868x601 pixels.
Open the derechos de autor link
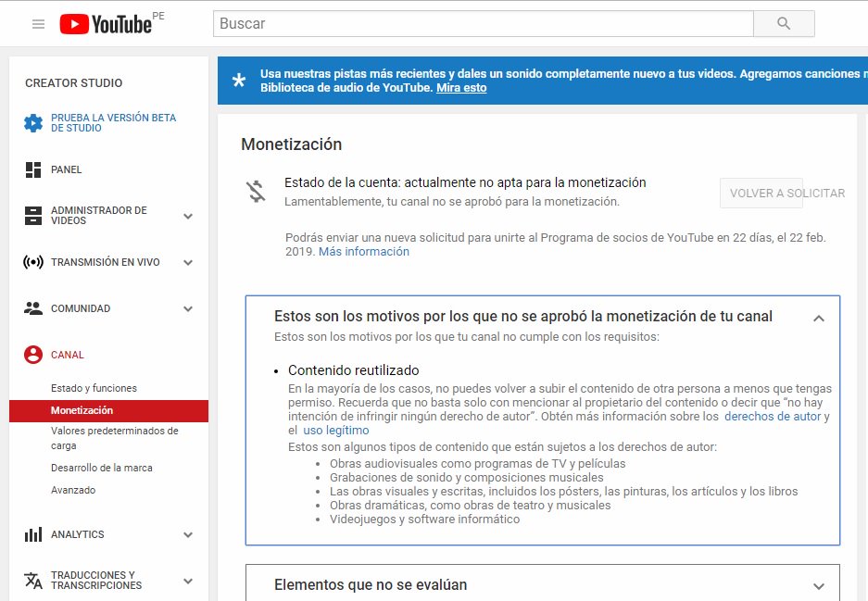coord(773,416)
